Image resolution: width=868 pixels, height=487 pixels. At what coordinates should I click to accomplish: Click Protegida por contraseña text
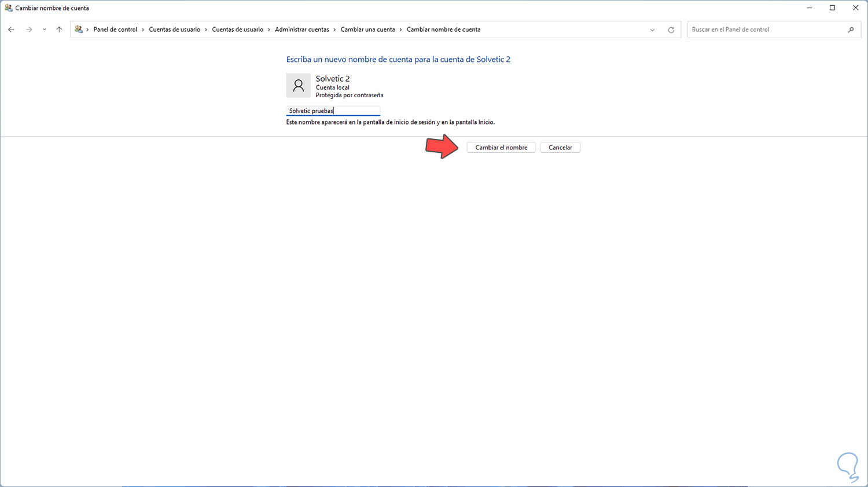pyautogui.click(x=350, y=95)
